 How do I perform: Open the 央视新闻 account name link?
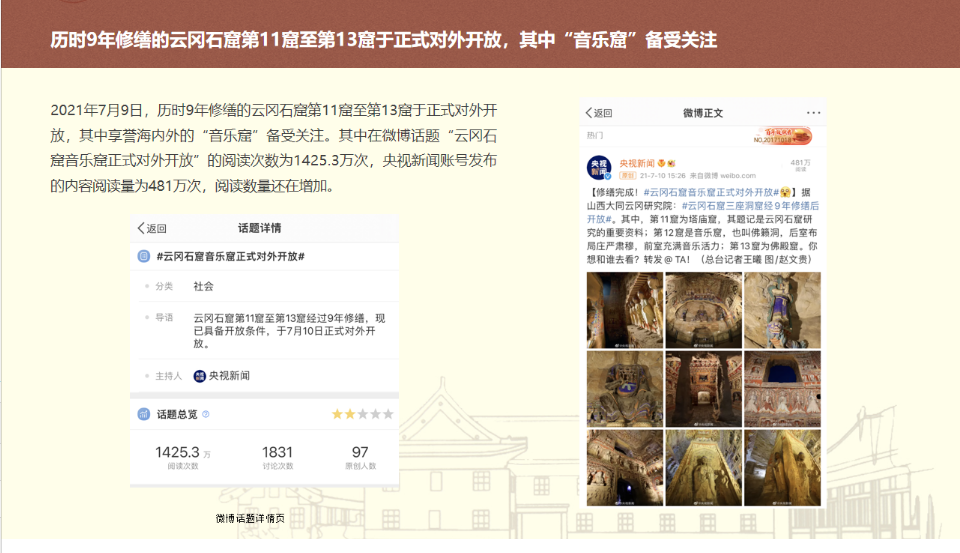click(x=636, y=162)
